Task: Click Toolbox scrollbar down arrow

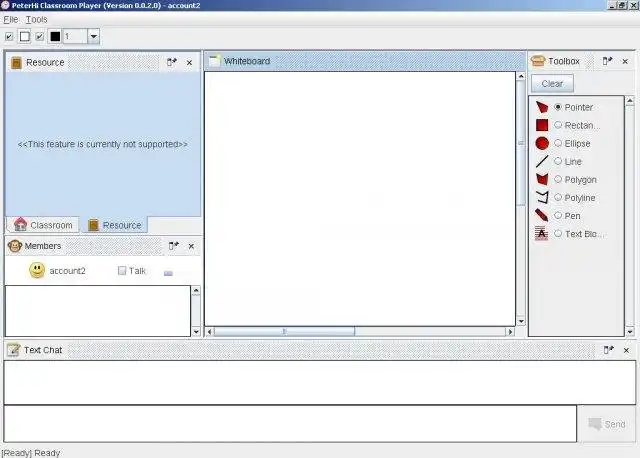Action: (x=630, y=332)
